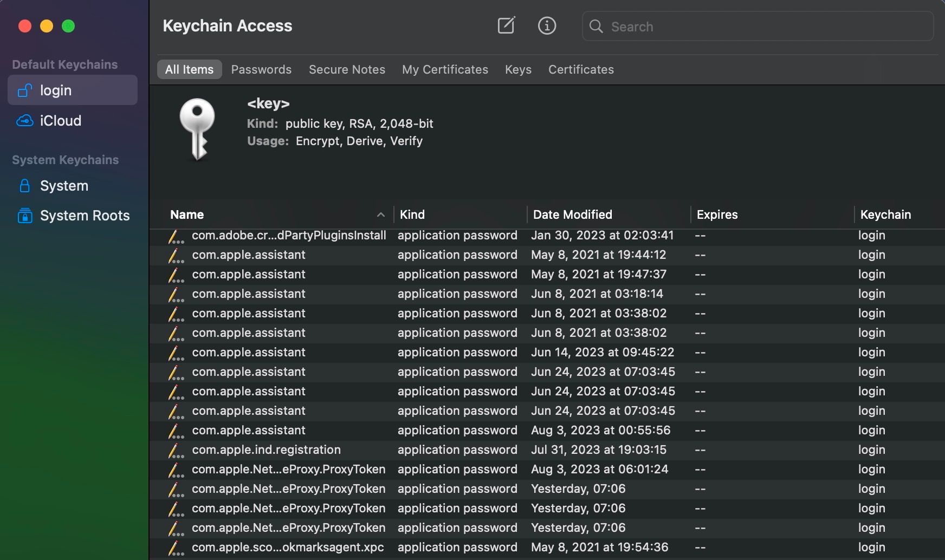The width and height of the screenshot is (945, 560).
Task: Click the compose new keychain item icon
Action: 506,25
